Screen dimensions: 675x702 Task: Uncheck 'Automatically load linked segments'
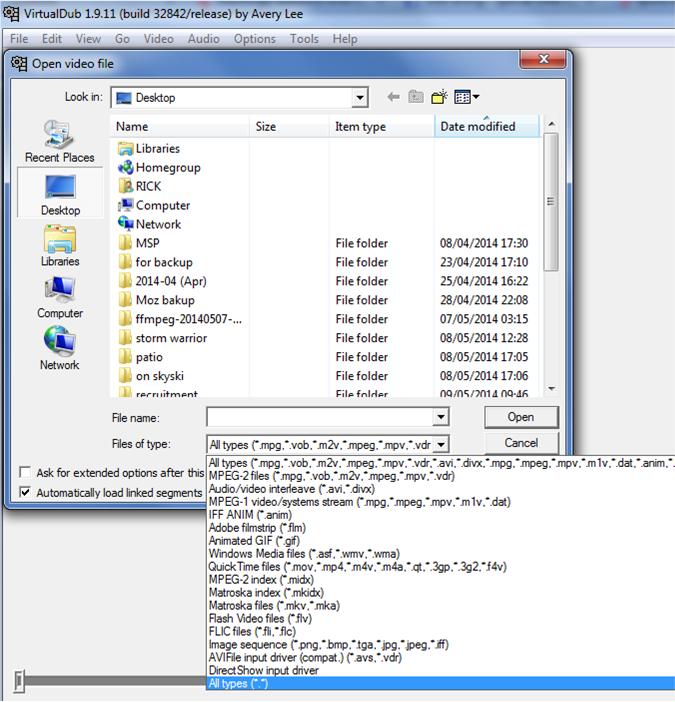(x=25, y=492)
